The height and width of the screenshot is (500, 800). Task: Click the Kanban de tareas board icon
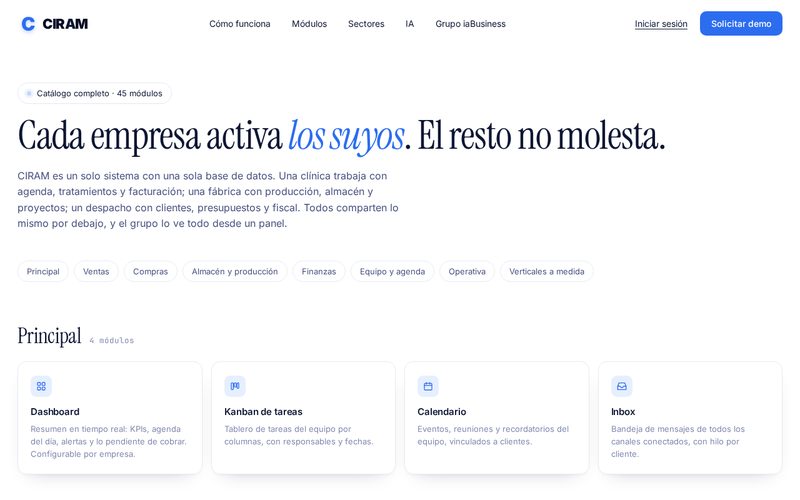click(235, 386)
